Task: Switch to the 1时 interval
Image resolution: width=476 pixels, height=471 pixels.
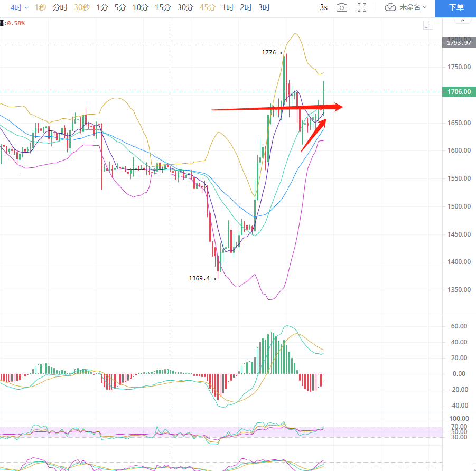Action: point(228,7)
